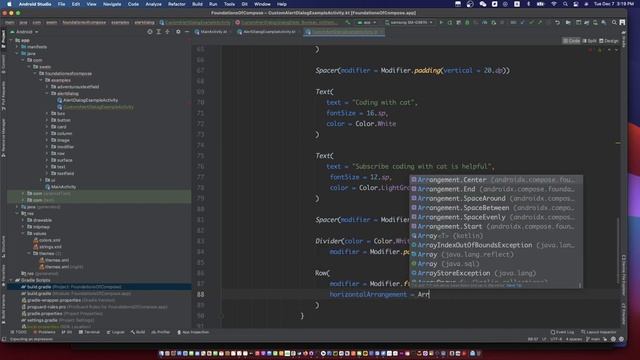Open the Project tool window stripe

[3, 39]
